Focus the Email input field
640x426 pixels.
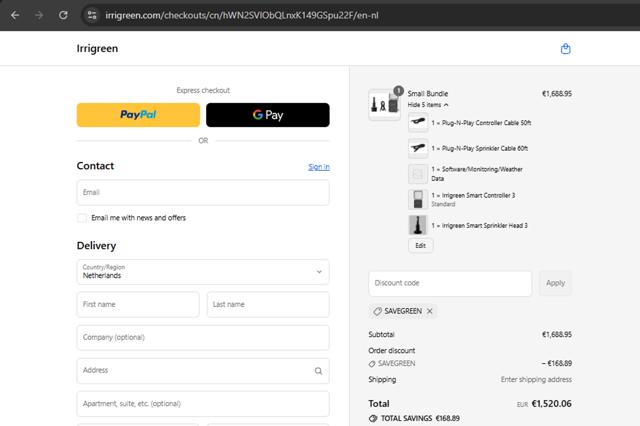coord(203,192)
